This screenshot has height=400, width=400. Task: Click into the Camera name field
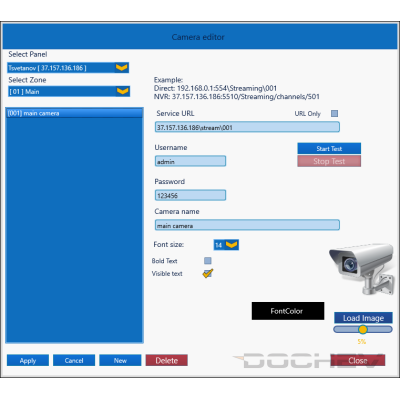pos(247,225)
